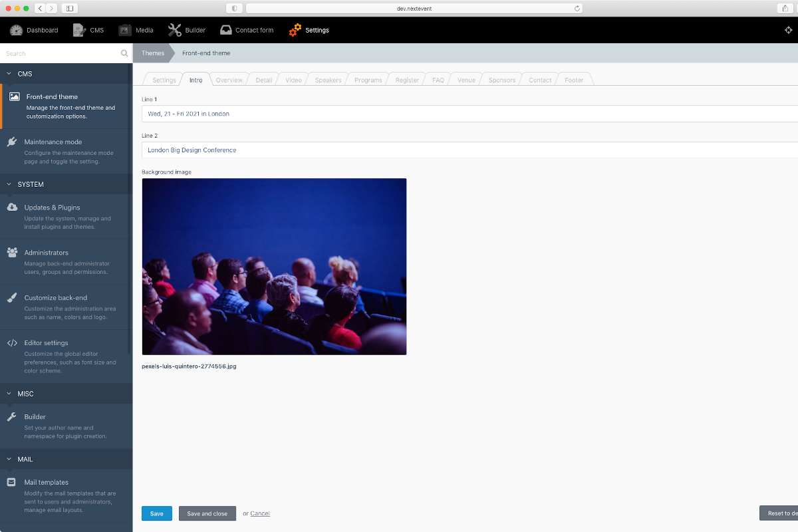This screenshot has height=532, width=798.
Task: Open the Administrators settings title
Action: (x=47, y=253)
